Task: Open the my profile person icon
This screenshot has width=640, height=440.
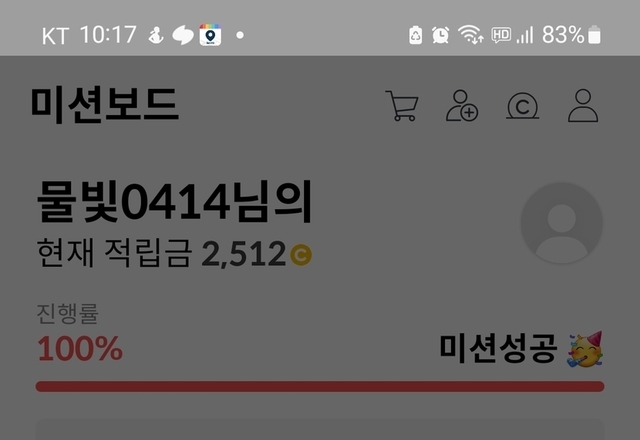Action: (x=583, y=106)
